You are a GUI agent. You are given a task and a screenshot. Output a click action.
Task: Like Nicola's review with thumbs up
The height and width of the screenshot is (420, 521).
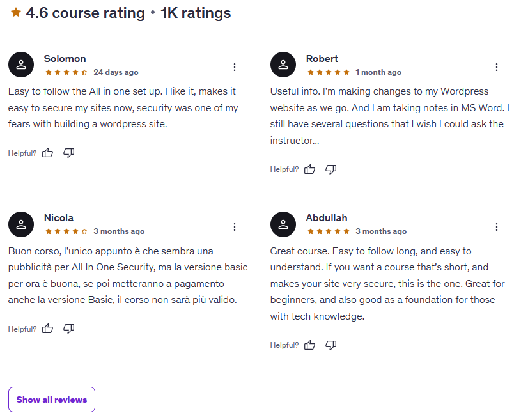tap(48, 329)
